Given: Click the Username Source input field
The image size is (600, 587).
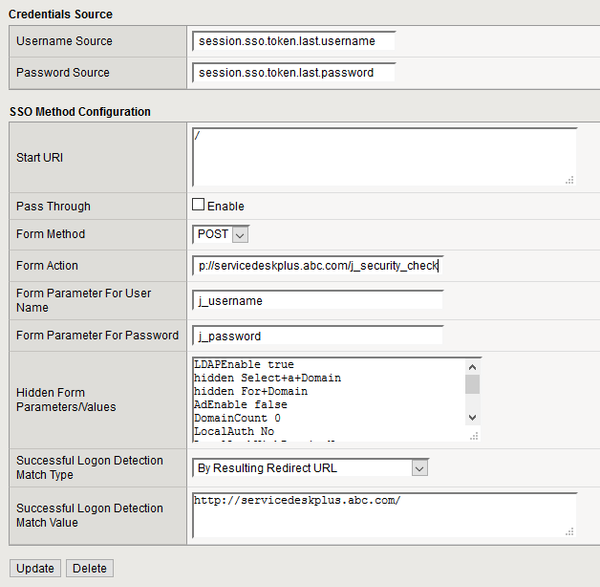Looking at the screenshot, I should 294,41.
